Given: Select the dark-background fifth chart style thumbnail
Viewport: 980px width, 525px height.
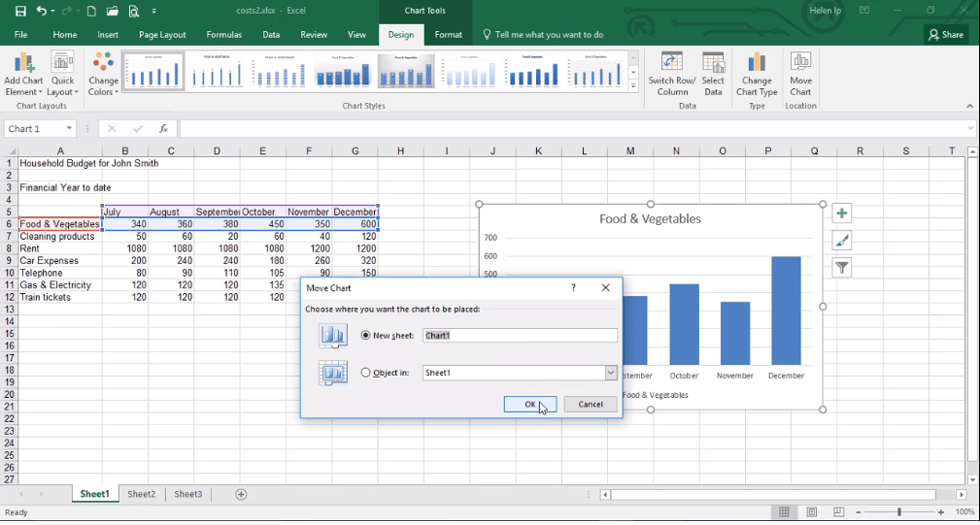Looking at the screenshot, I should tap(406, 71).
